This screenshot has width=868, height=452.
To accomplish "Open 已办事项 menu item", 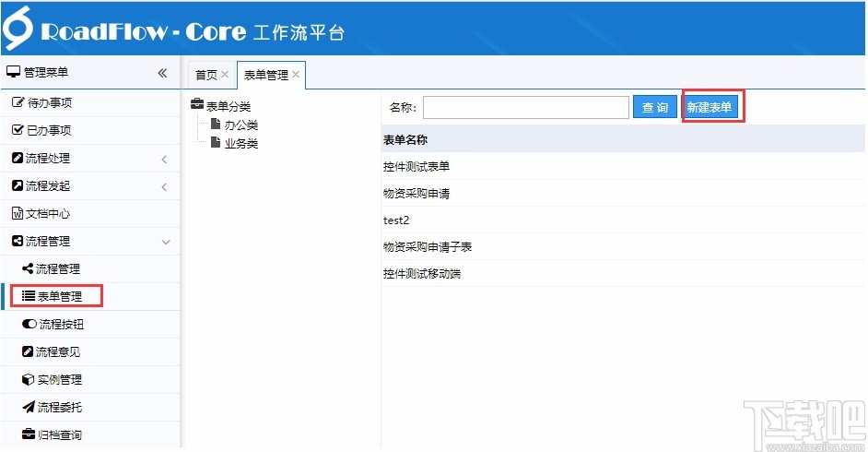I will coord(90,130).
